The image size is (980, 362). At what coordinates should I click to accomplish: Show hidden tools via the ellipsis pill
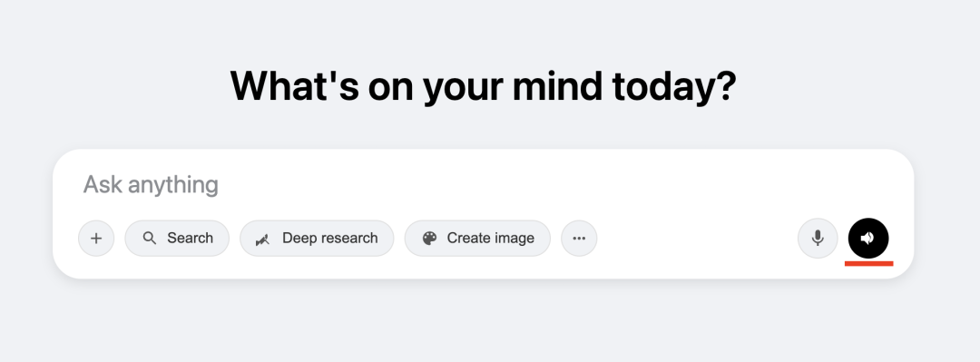pos(579,239)
